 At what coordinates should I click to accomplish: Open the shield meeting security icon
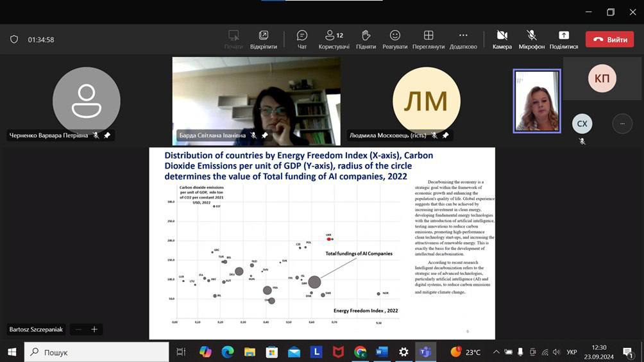14,39
